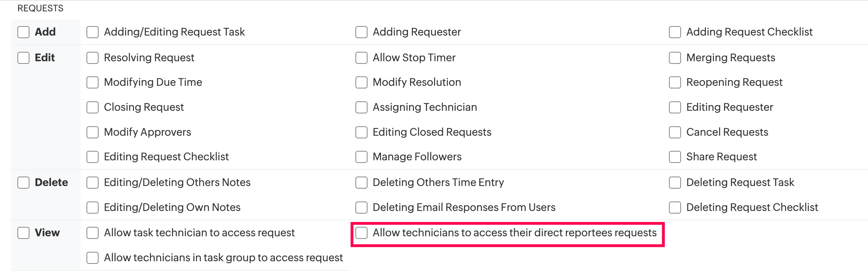Check Allow Stop Timer

click(361, 58)
